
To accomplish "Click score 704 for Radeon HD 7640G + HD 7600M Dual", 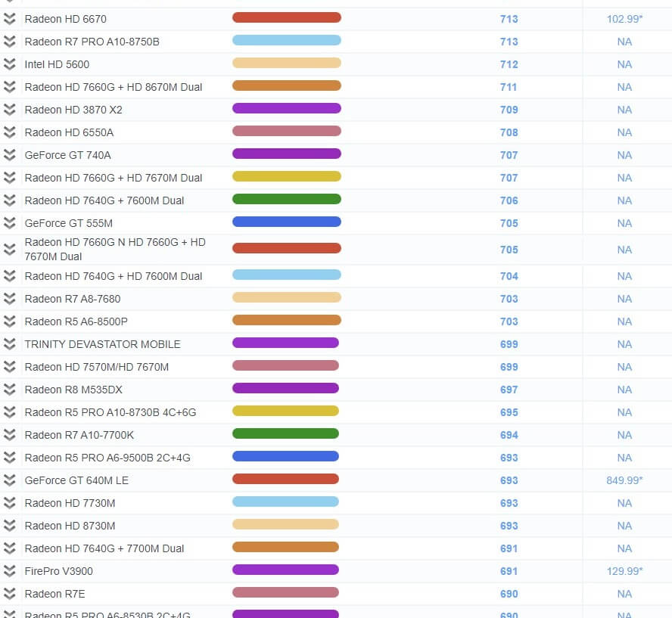I will (509, 276).
